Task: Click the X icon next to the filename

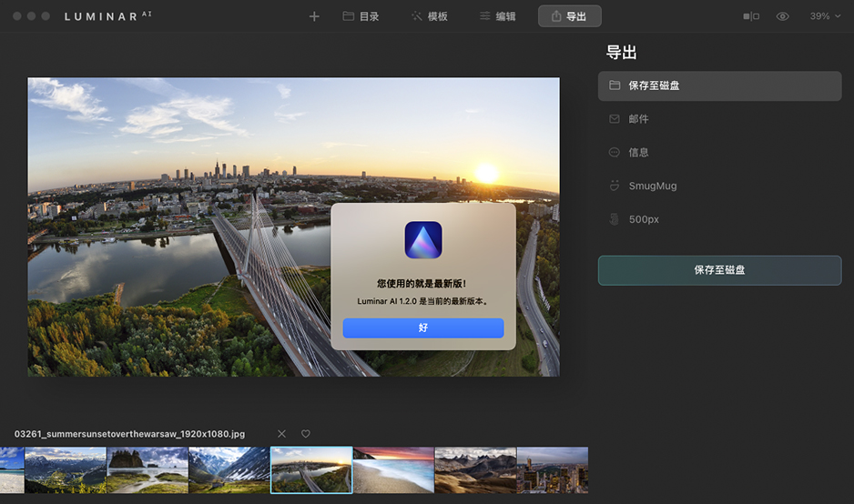Action: pyautogui.click(x=281, y=434)
